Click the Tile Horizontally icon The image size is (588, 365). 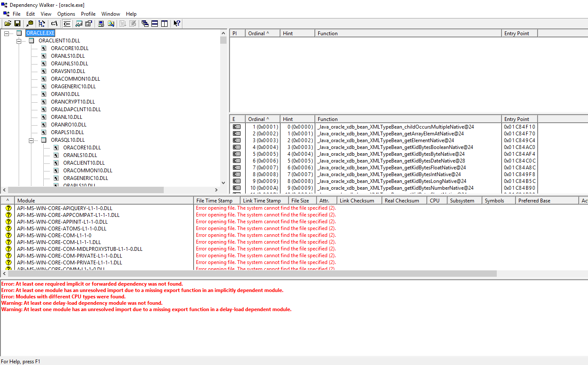click(x=155, y=23)
